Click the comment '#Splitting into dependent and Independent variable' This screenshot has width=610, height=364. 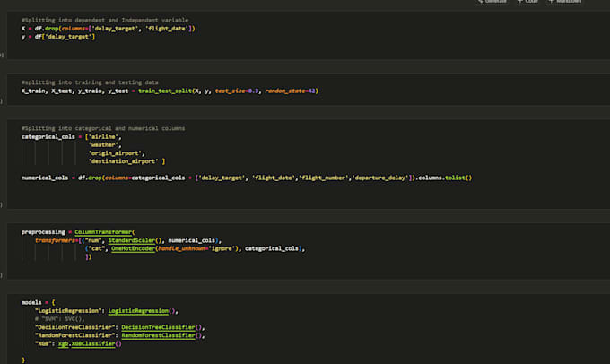pos(105,20)
